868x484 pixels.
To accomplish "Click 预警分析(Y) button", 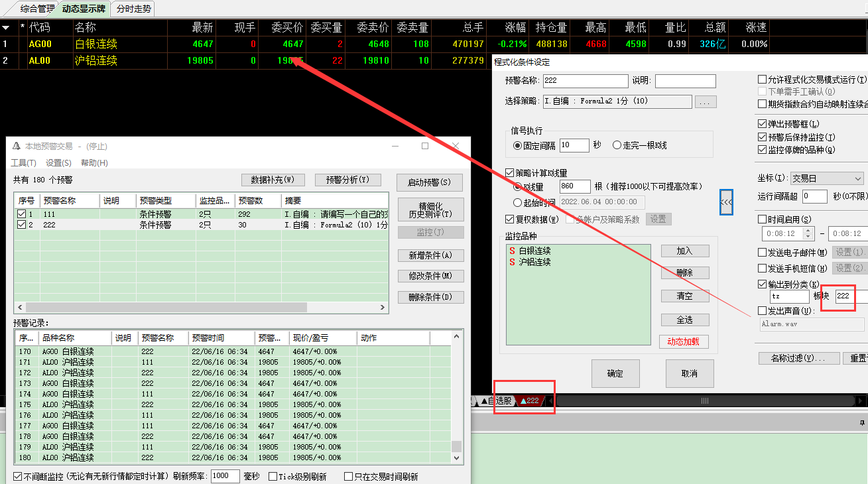I will (347, 180).
